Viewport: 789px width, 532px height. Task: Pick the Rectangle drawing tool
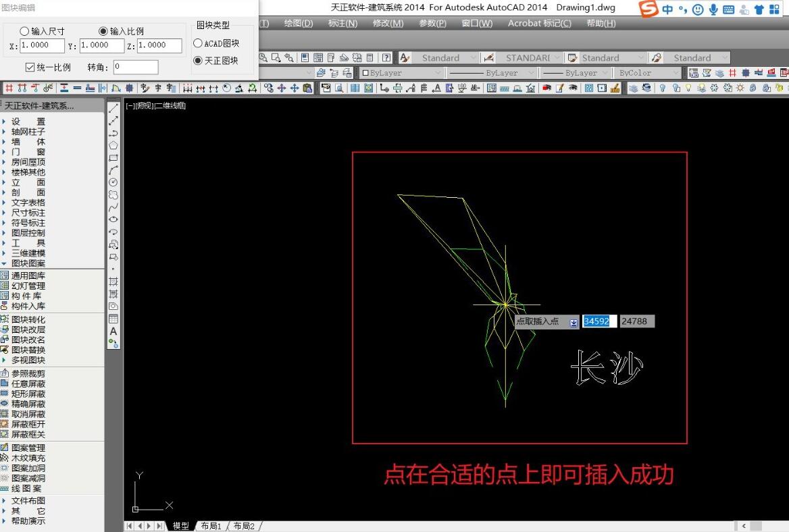[113, 157]
